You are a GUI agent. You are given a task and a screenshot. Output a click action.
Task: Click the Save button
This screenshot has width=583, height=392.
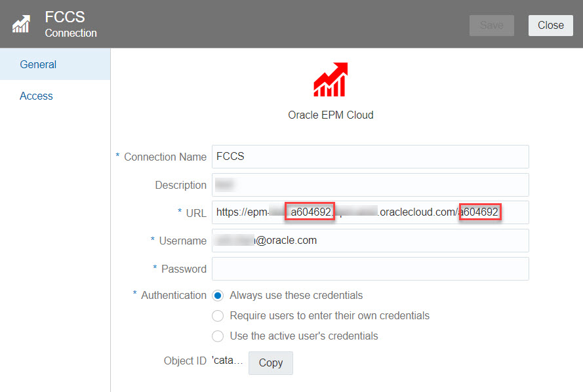click(x=492, y=26)
